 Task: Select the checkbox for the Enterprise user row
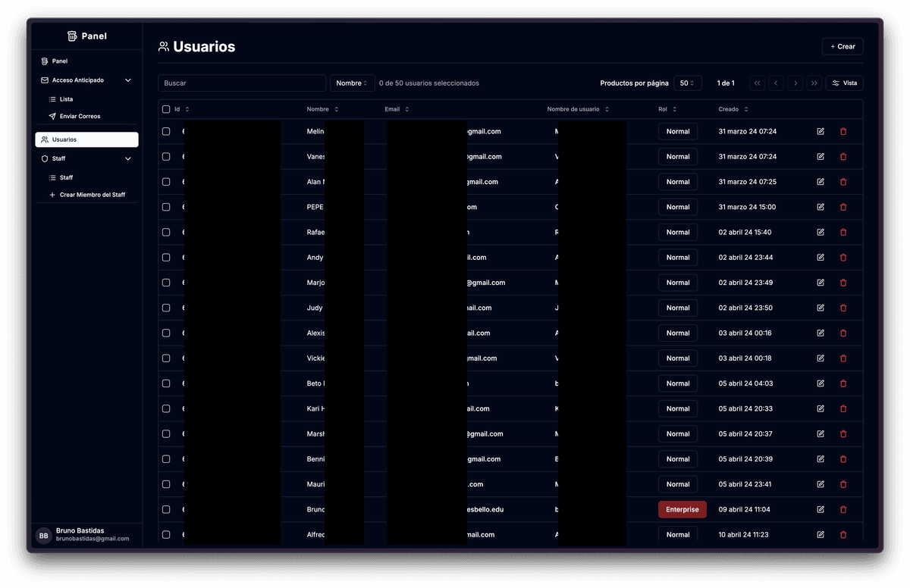coord(166,510)
